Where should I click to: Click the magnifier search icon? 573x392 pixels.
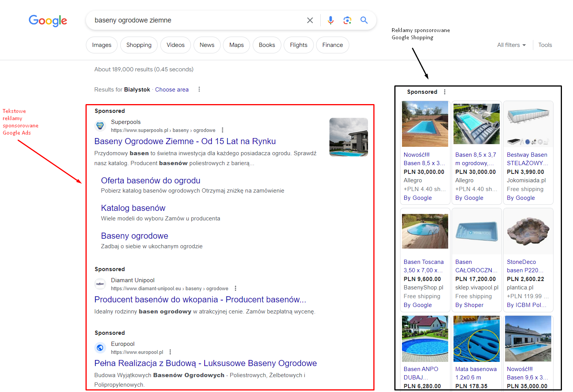click(x=364, y=20)
